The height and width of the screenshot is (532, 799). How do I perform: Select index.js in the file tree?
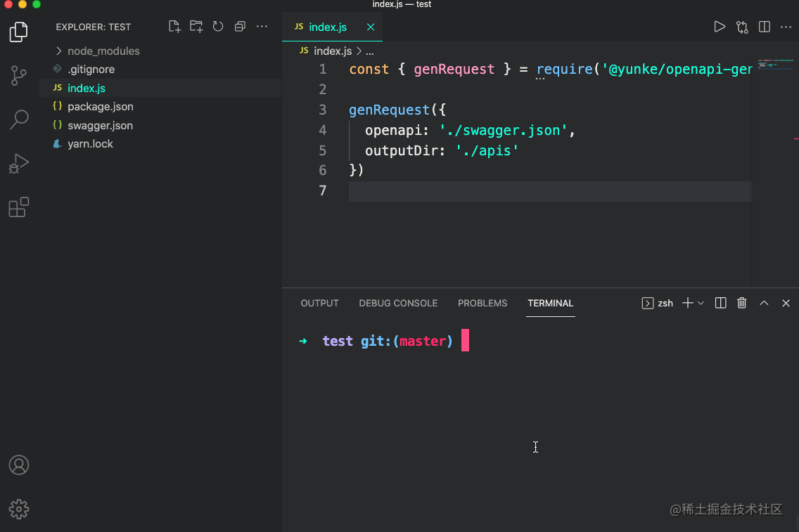pos(160,88)
